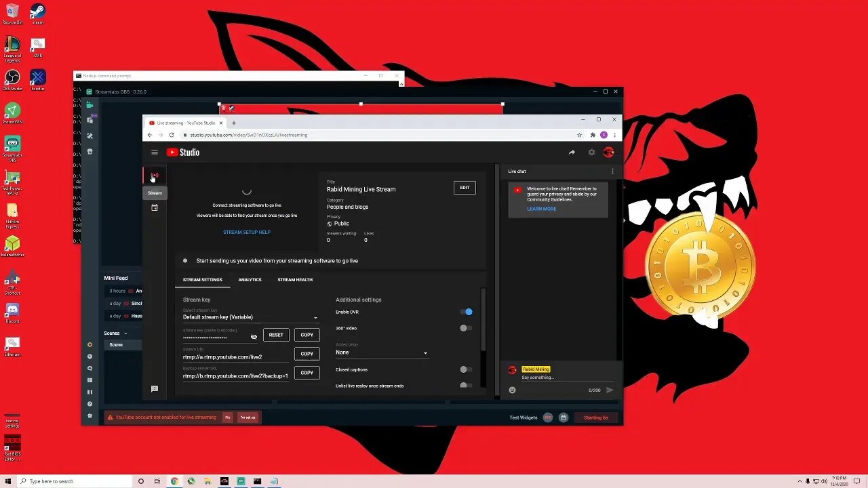868x488 pixels.
Task: Show or hide the stream key eye icon
Action: (x=254, y=336)
